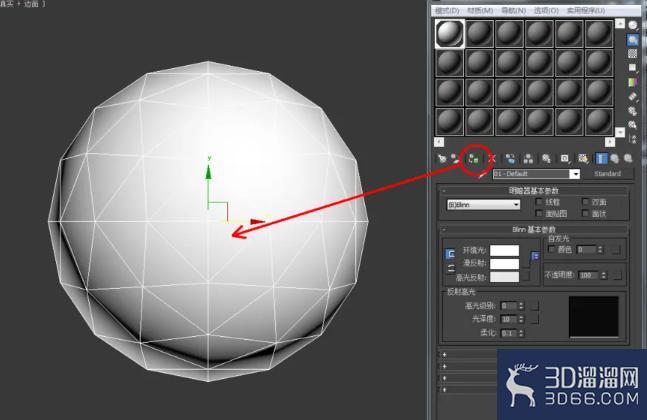Screen dimensions: 647x420
Task: Click the 自发光 self-illumination map button
Action: click(616, 250)
